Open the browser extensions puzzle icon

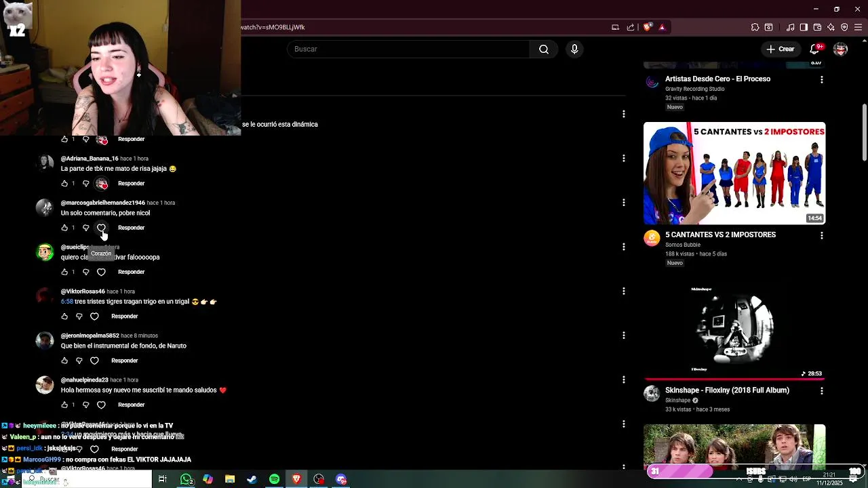(755, 27)
